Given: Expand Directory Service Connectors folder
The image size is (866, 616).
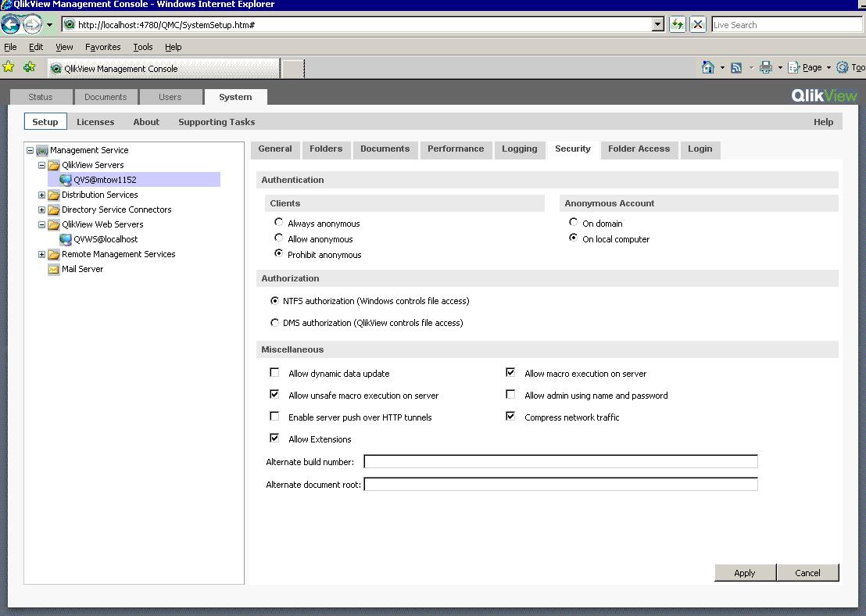Looking at the screenshot, I should 41,210.
